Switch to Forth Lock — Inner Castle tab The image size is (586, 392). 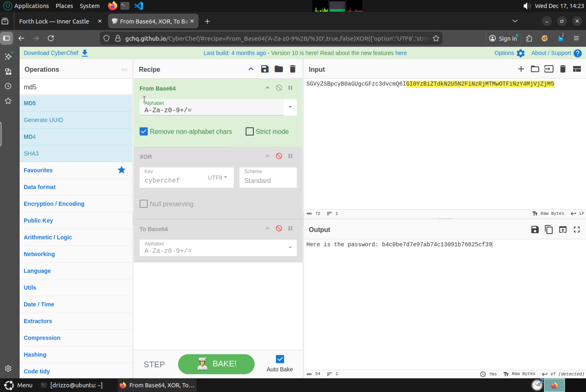[x=54, y=21]
